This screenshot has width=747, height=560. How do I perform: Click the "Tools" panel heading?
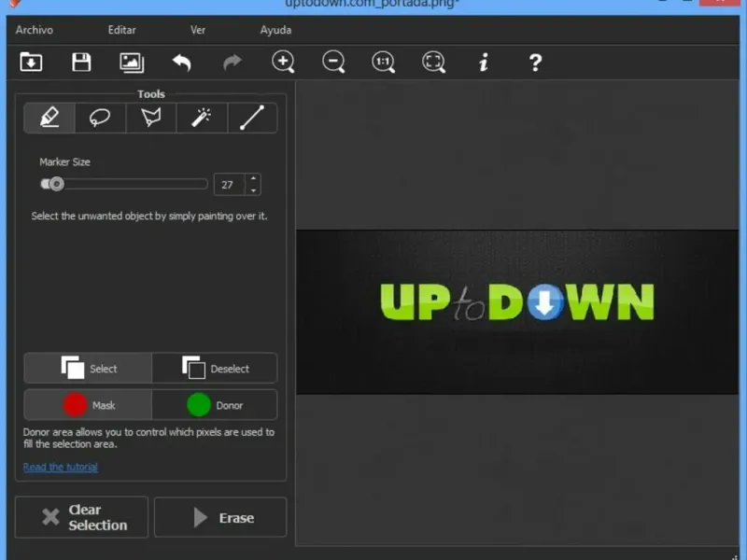(x=151, y=94)
